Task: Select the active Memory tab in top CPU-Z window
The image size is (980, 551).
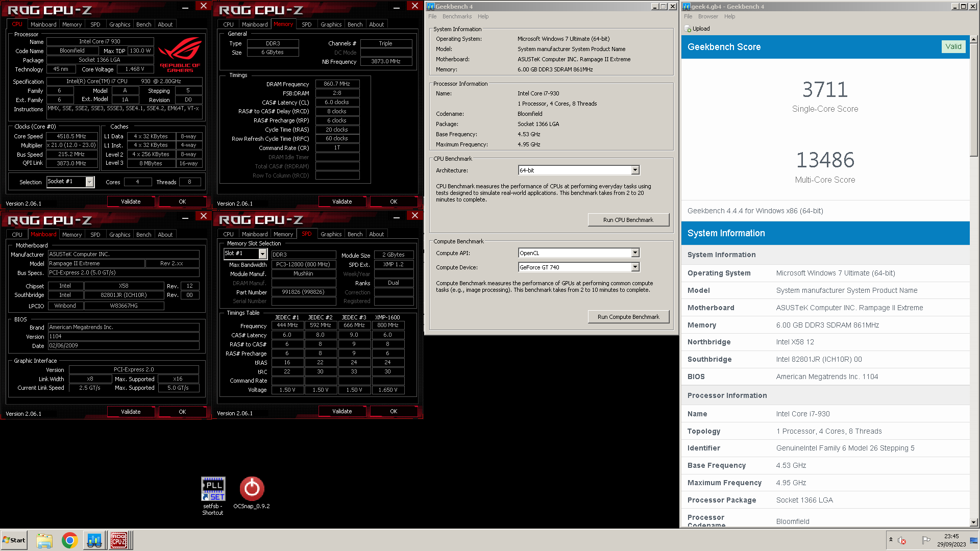Action: (x=283, y=24)
